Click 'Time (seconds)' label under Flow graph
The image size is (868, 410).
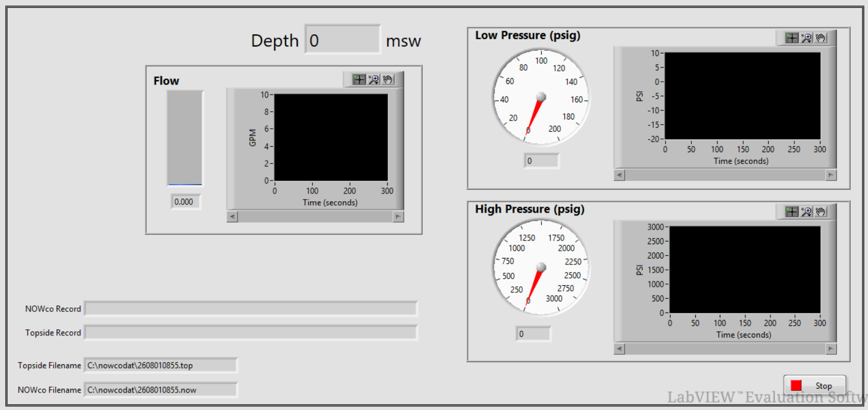pos(330,203)
